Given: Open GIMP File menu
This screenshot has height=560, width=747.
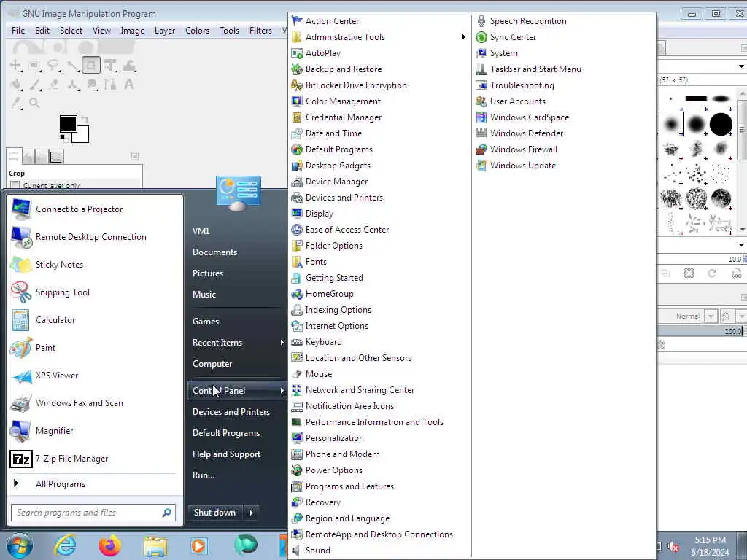Looking at the screenshot, I should click(x=18, y=31).
